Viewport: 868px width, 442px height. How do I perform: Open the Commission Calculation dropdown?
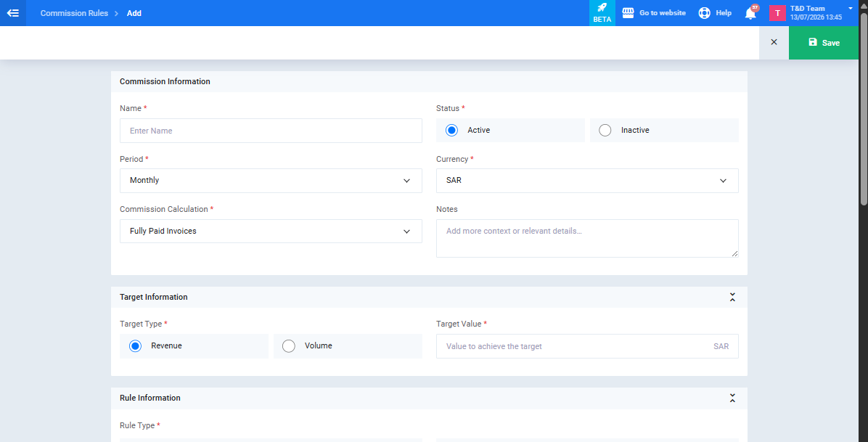click(x=271, y=231)
